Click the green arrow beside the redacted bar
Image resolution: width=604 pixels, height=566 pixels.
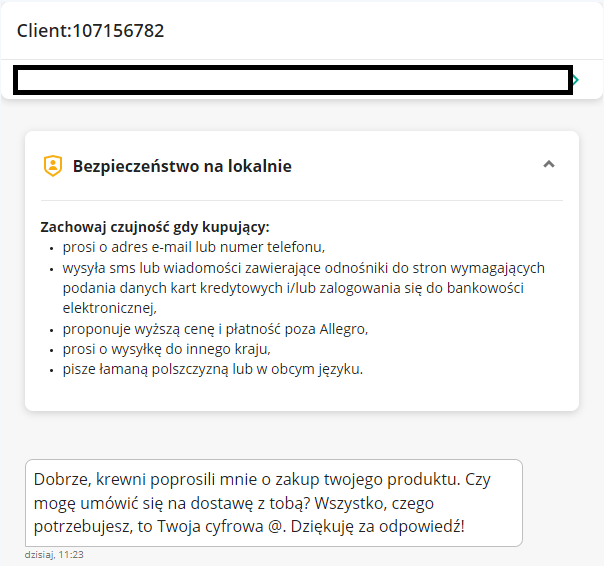[x=577, y=80]
